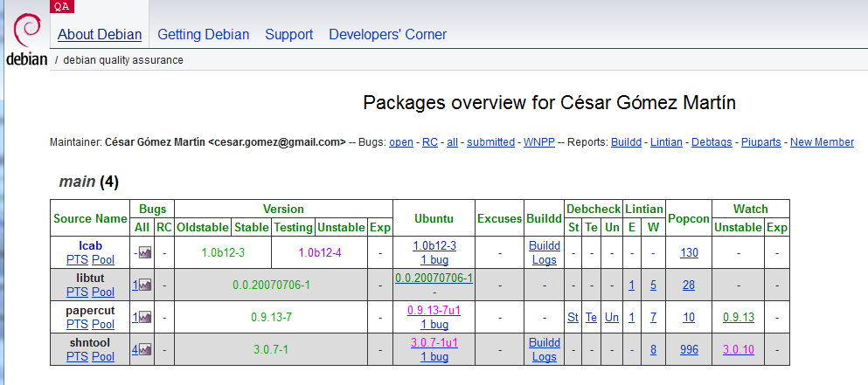Open bug graph icon for libtut

[x=144, y=285]
